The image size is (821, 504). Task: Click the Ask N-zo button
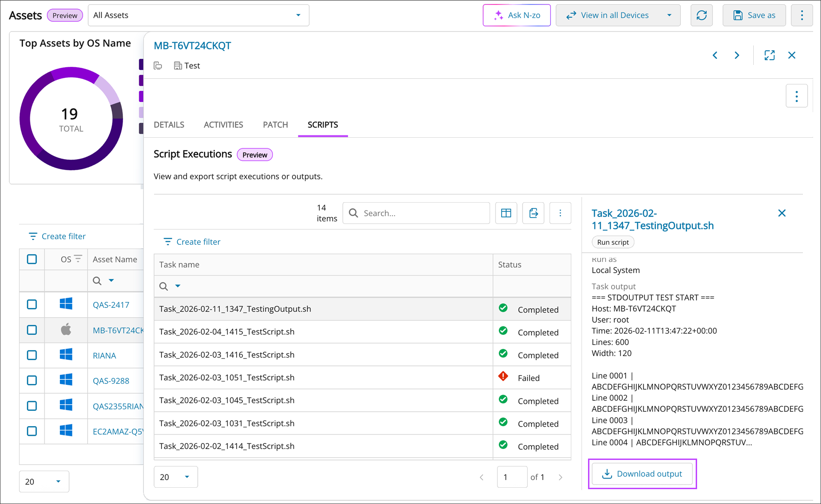(x=517, y=15)
